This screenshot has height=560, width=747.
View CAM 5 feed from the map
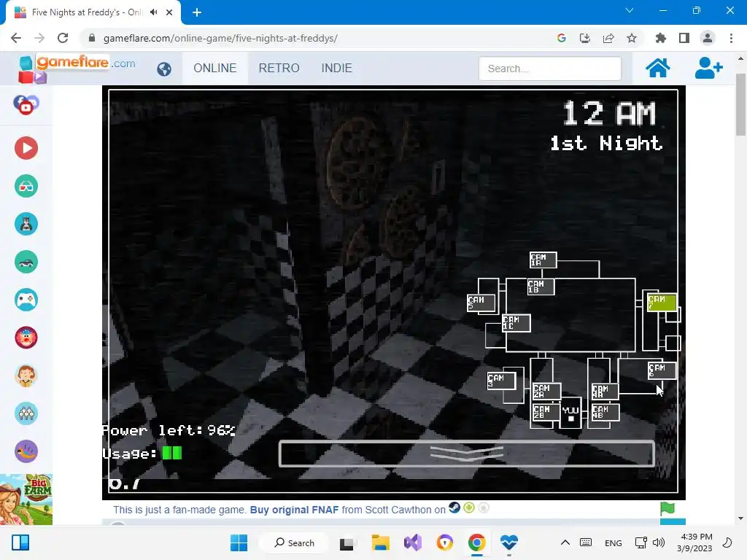[x=481, y=303]
